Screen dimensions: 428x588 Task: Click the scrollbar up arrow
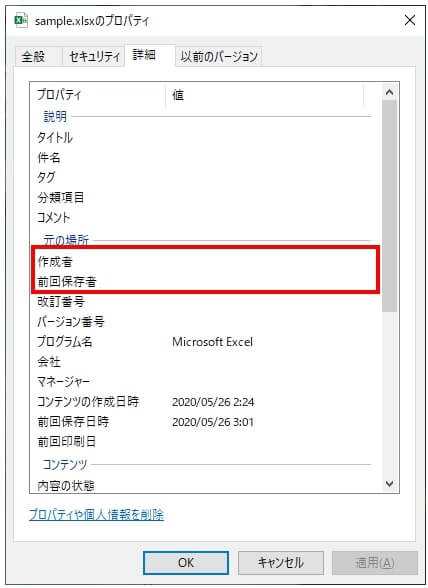point(389,92)
